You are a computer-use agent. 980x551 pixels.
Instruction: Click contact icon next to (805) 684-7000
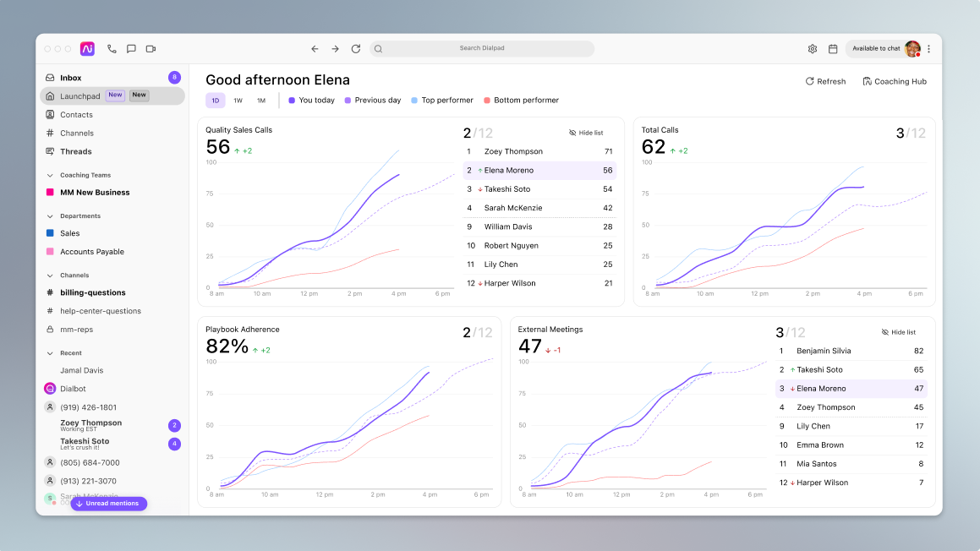[x=50, y=462]
